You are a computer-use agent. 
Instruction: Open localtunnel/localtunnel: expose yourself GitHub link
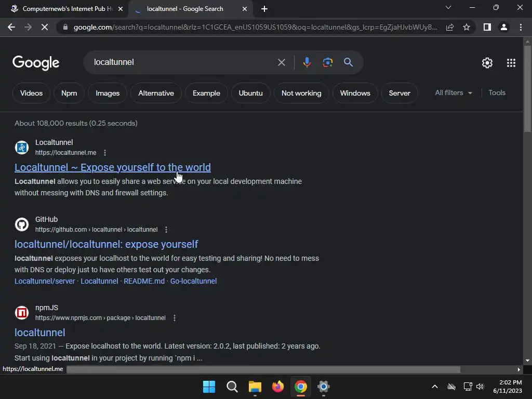(106, 244)
